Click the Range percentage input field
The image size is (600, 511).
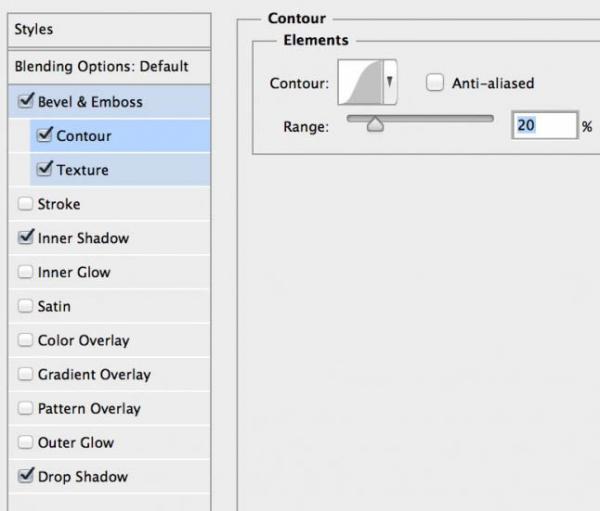[543, 126]
